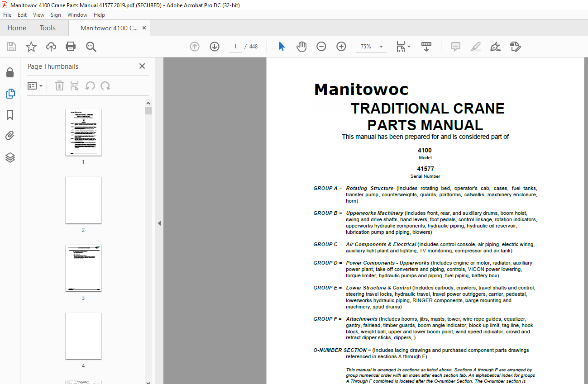
Task: Rotate the page counterclockwise
Action: point(90,85)
